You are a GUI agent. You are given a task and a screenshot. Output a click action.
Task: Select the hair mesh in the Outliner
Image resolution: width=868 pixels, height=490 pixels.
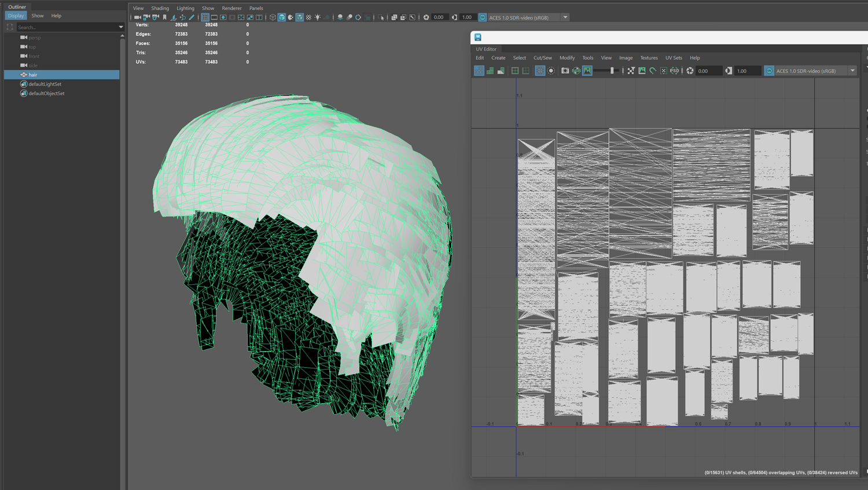(33, 75)
